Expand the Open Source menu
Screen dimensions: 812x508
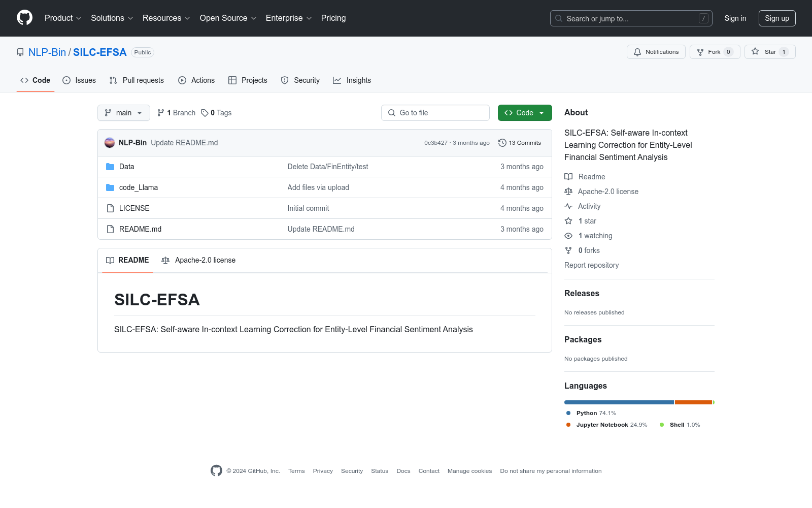click(x=228, y=18)
